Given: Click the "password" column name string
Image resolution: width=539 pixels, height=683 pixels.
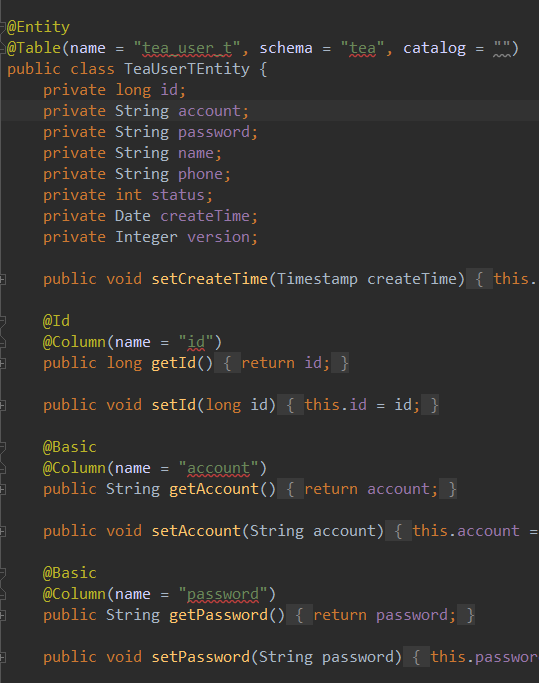Looking at the screenshot, I should coord(223,594).
